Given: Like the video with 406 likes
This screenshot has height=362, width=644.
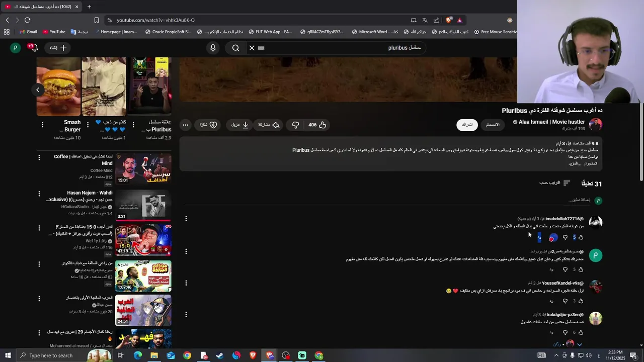Looking at the screenshot, I should [317, 125].
